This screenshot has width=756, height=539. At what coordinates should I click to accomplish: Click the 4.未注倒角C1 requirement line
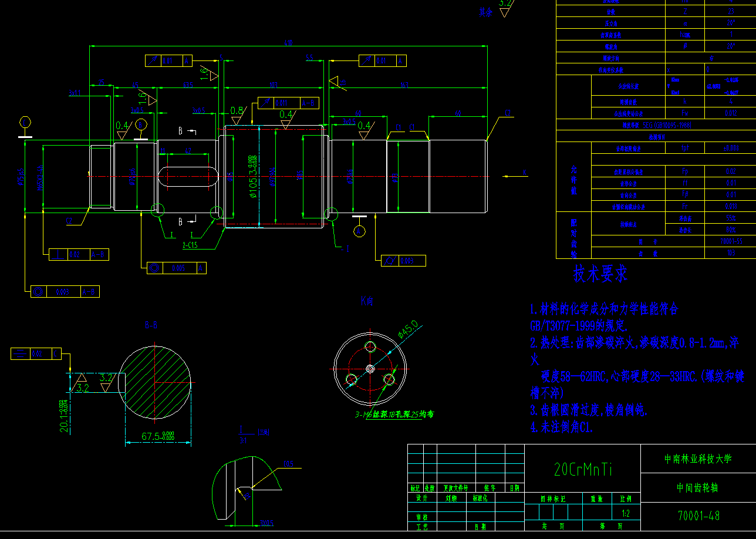click(x=562, y=427)
